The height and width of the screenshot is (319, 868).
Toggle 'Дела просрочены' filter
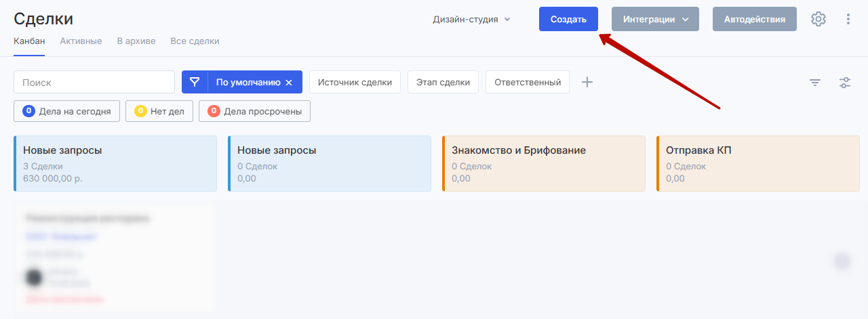(254, 111)
